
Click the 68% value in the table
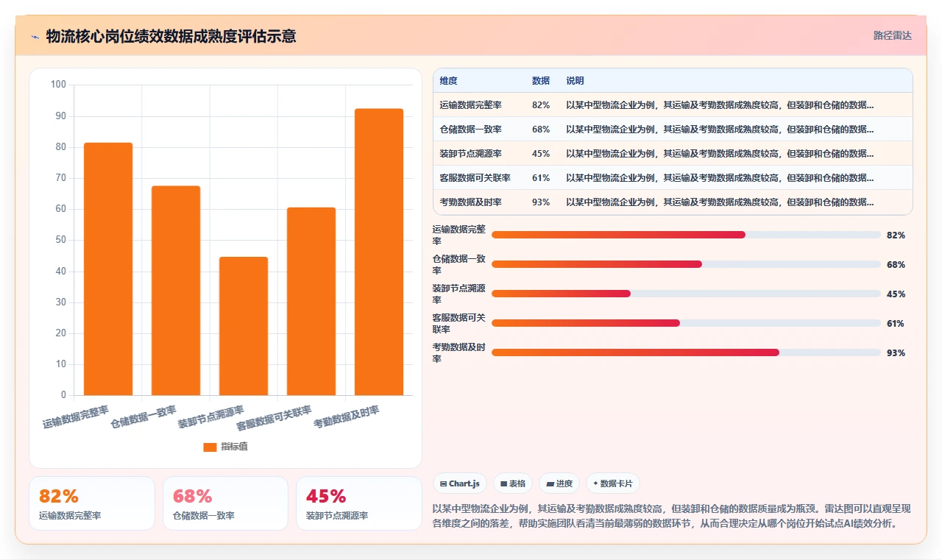click(541, 130)
